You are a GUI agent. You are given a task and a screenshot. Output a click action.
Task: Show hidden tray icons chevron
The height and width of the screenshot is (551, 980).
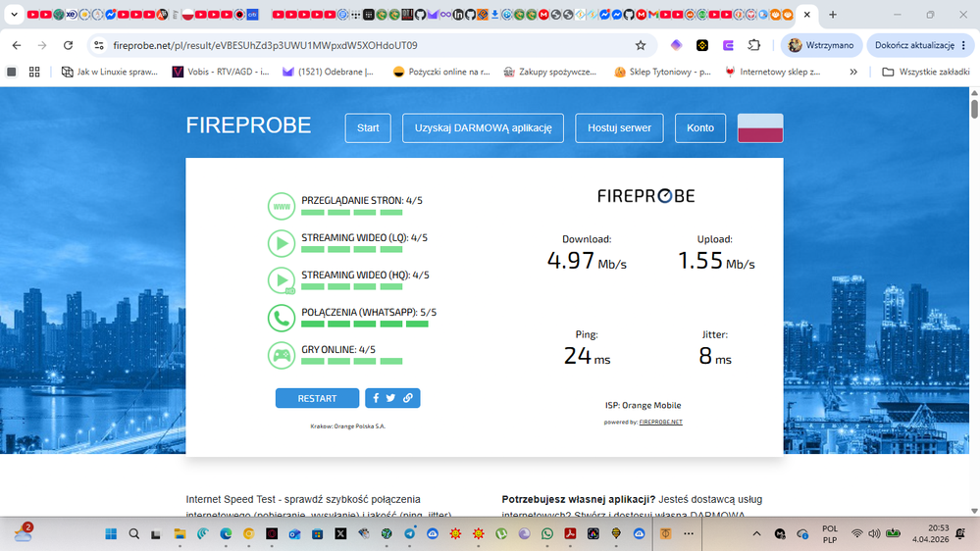[757, 533]
